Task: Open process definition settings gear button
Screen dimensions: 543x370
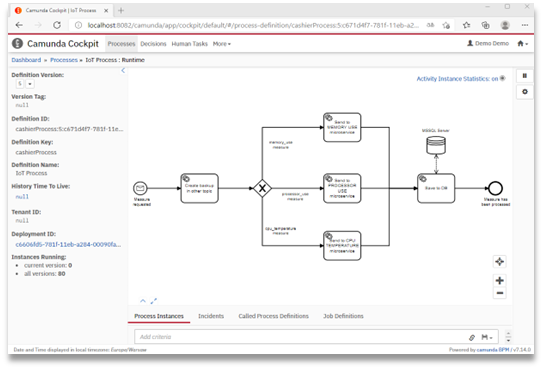Action: tap(525, 92)
